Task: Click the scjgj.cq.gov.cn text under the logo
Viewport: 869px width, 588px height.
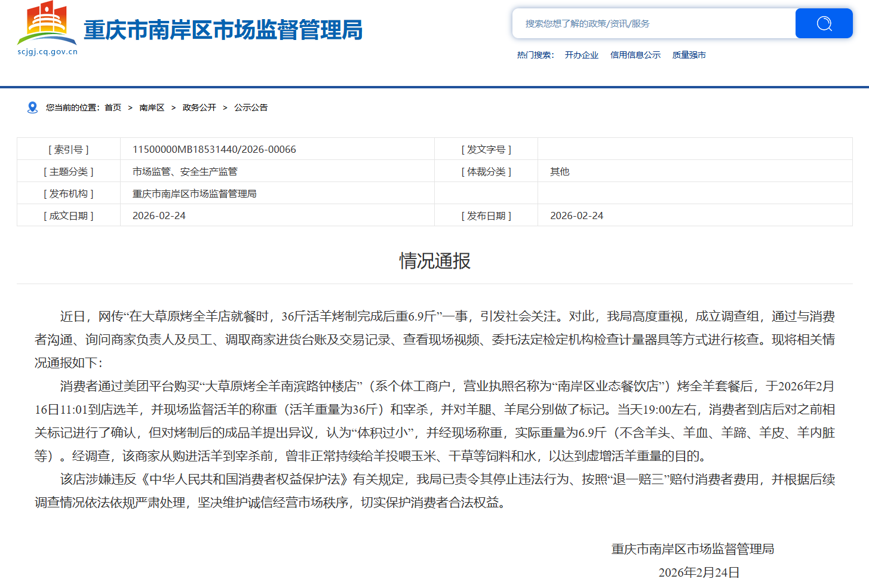Action: point(48,52)
